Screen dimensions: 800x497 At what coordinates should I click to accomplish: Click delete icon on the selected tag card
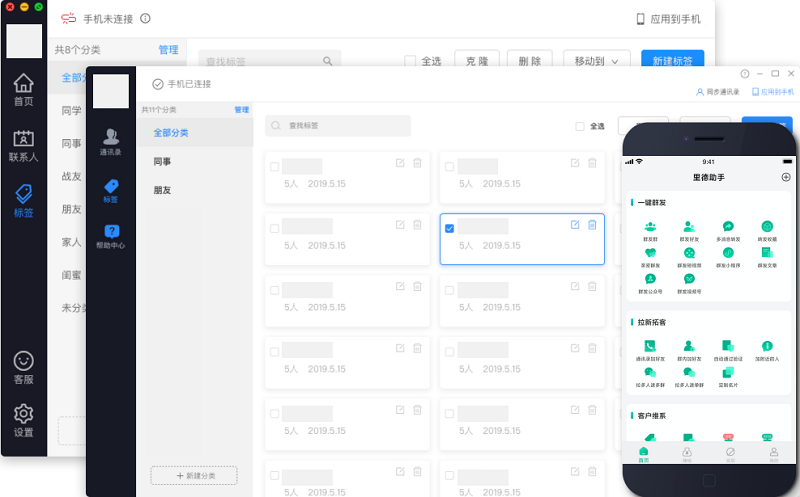point(592,225)
